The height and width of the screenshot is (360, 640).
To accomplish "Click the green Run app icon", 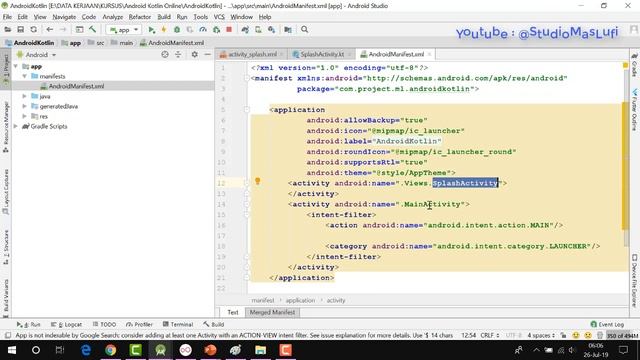I will (x=151, y=29).
